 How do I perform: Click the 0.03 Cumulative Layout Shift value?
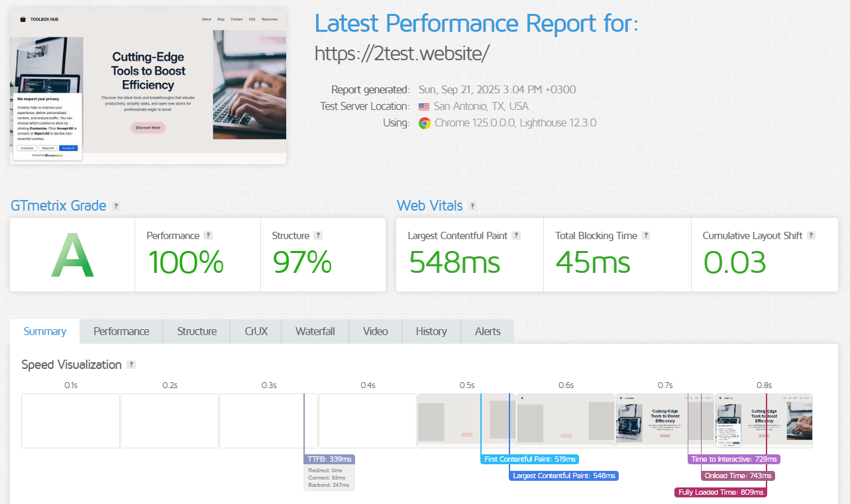[735, 262]
